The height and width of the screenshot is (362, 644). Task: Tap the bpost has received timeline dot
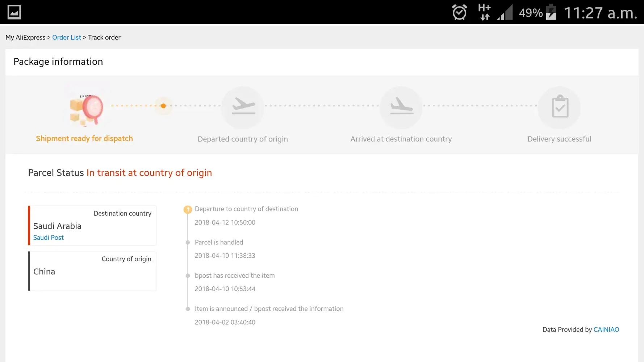(x=188, y=276)
